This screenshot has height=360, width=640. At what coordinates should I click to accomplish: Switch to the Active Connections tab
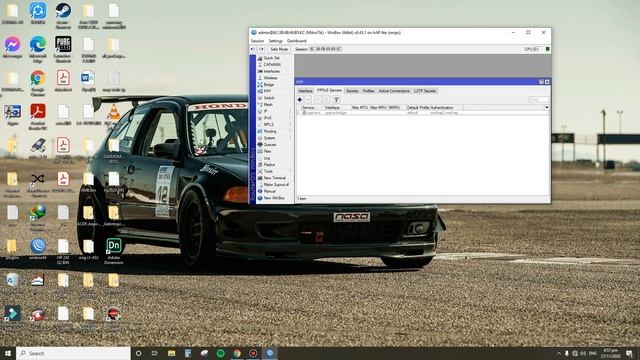click(394, 91)
